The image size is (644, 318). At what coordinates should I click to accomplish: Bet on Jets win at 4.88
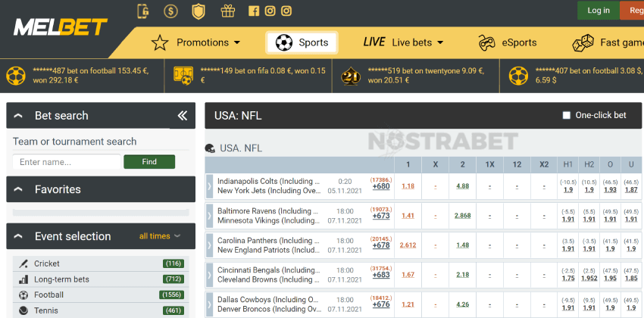tap(462, 186)
